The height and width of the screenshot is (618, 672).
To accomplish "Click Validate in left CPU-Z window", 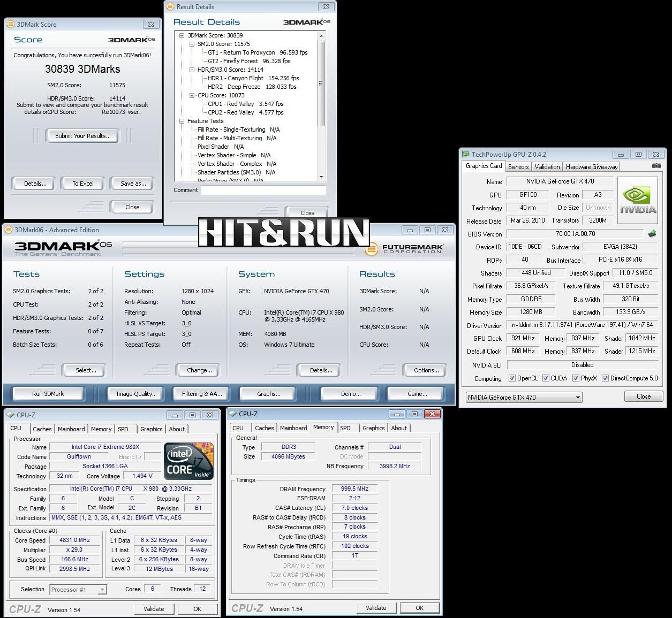I will (154, 609).
